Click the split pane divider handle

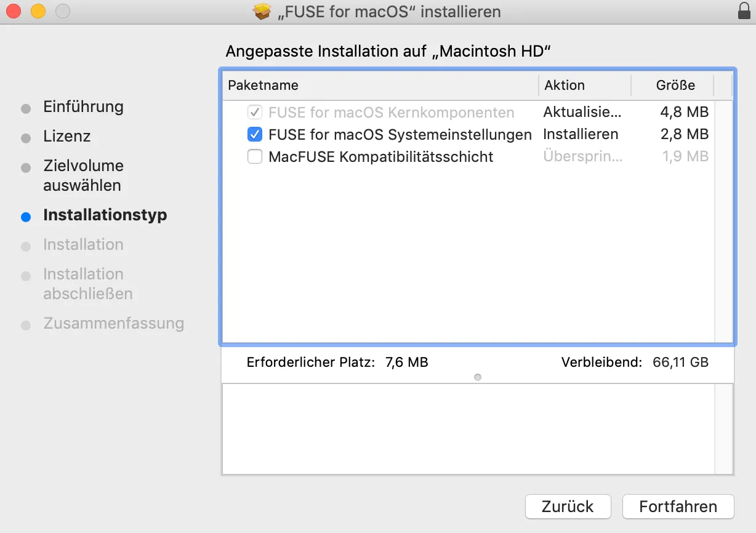[478, 377]
